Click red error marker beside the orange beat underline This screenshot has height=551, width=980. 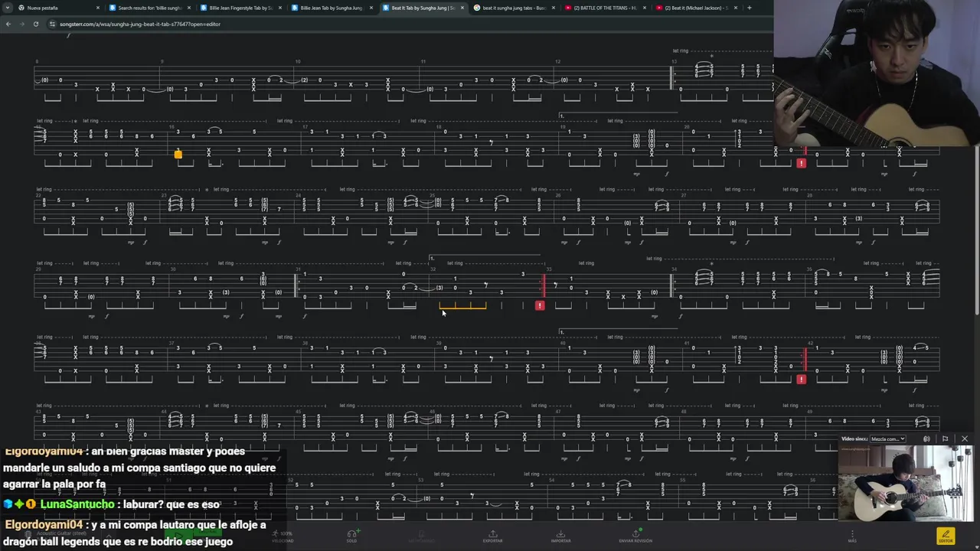click(x=540, y=305)
